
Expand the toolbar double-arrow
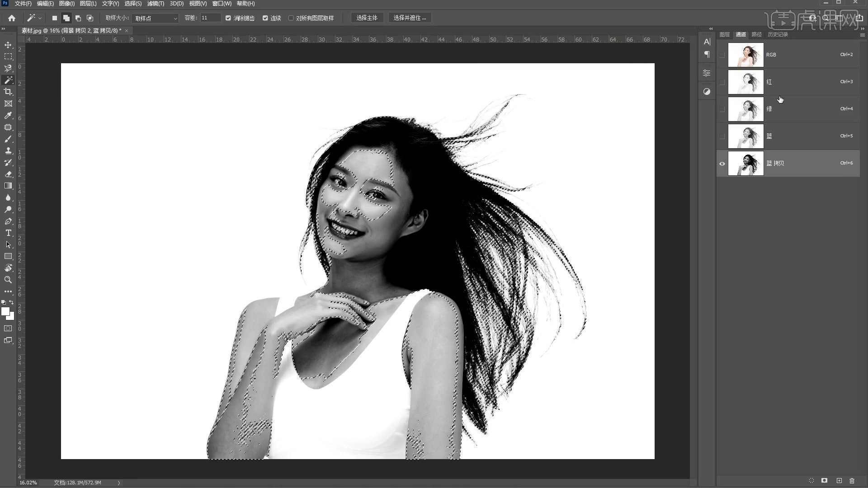[3, 29]
